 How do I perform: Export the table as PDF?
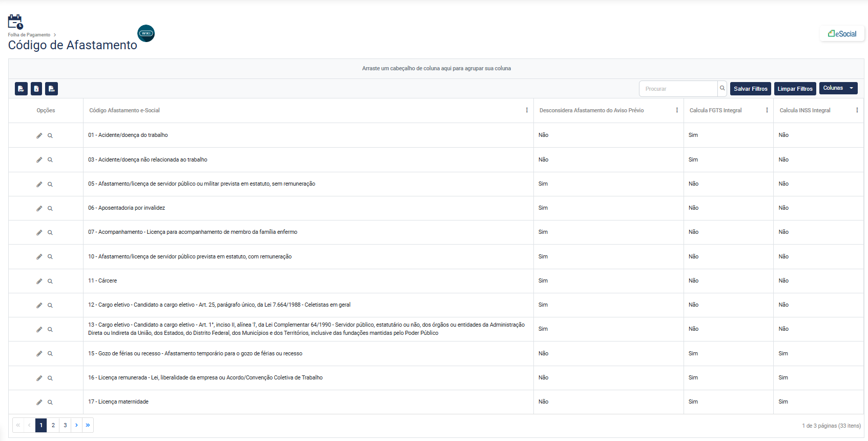click(x=21, y=89)
